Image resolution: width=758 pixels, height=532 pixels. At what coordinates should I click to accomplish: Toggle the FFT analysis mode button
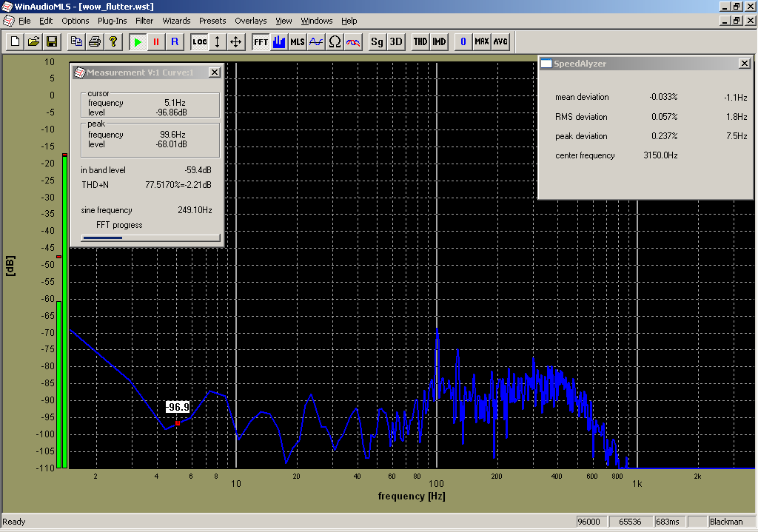[x=261, y=42]
